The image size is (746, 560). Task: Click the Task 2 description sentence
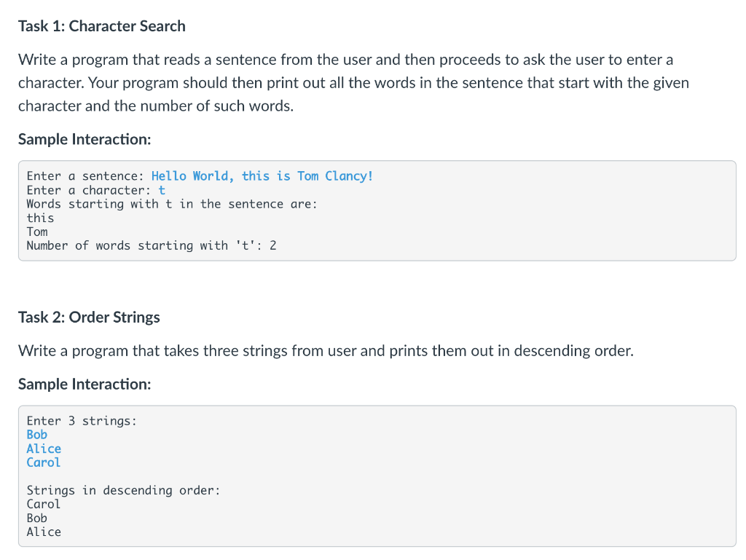click(x=326, y=351)
